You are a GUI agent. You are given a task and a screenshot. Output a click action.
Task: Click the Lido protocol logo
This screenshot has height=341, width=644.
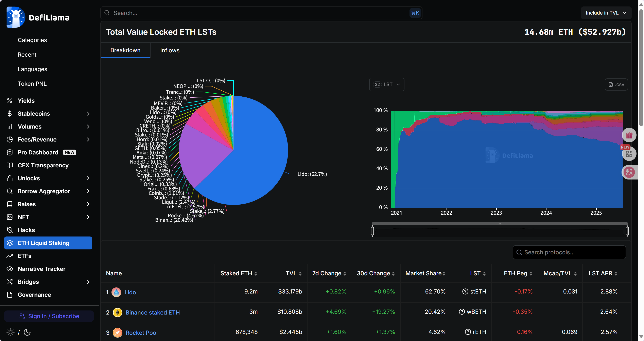tap(116, 292)
